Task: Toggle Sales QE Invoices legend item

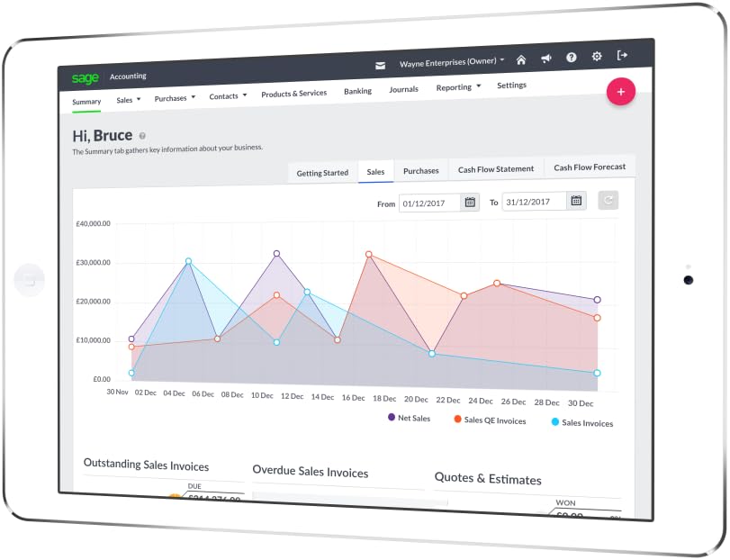Action: click(x=490, y=420)
